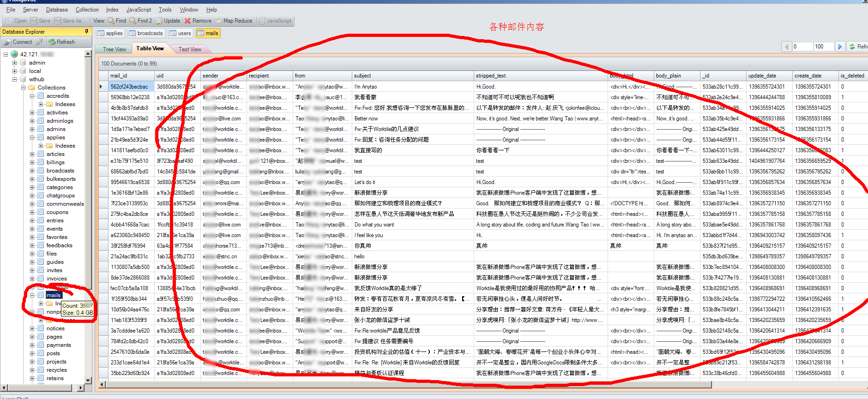The image size is (868, 399).
Task: Expand the activities collection node
Action: point(32,113)
